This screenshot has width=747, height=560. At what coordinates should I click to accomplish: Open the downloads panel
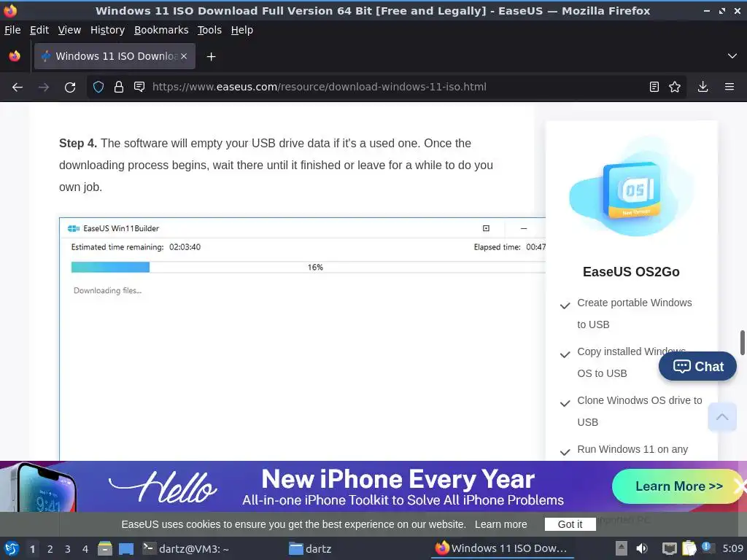point(703,87)
